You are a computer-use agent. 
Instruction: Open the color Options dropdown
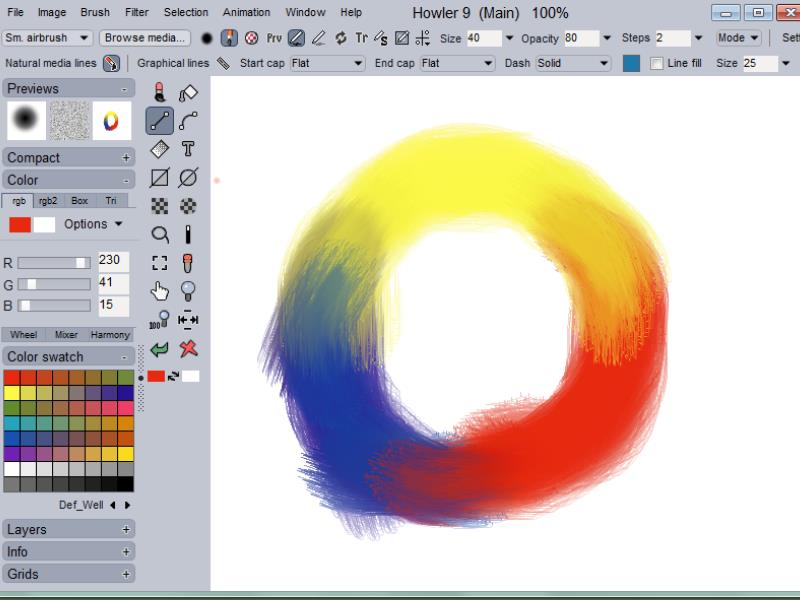pyautogui.click(x=93, y=224)
